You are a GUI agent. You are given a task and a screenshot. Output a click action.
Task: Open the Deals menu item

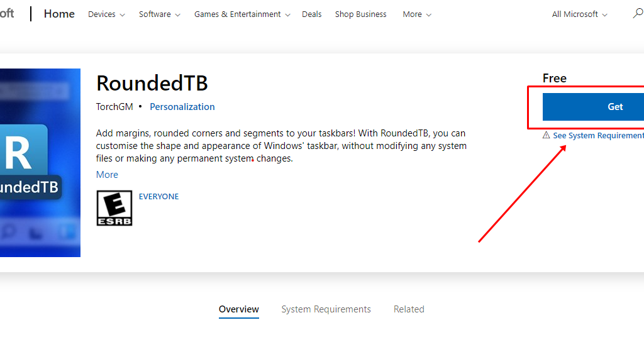click(312, 14)
